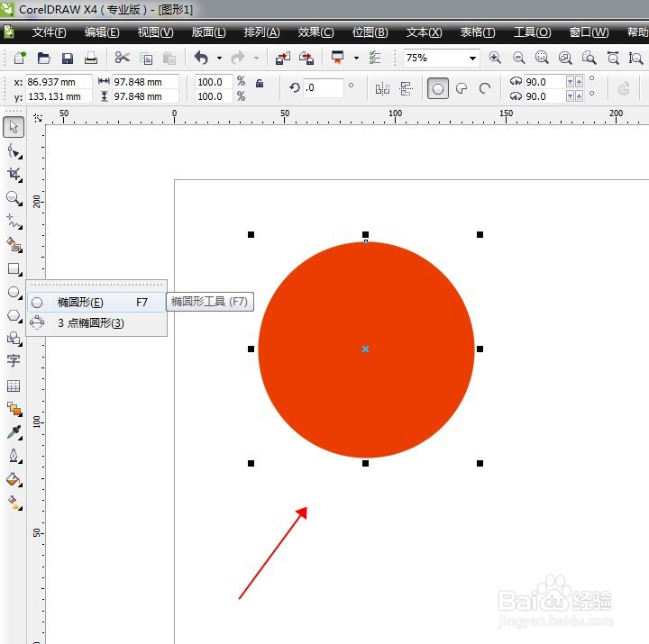Click the Zoom to selection icon
Screen dimensions: 649x644
(542, 58)
